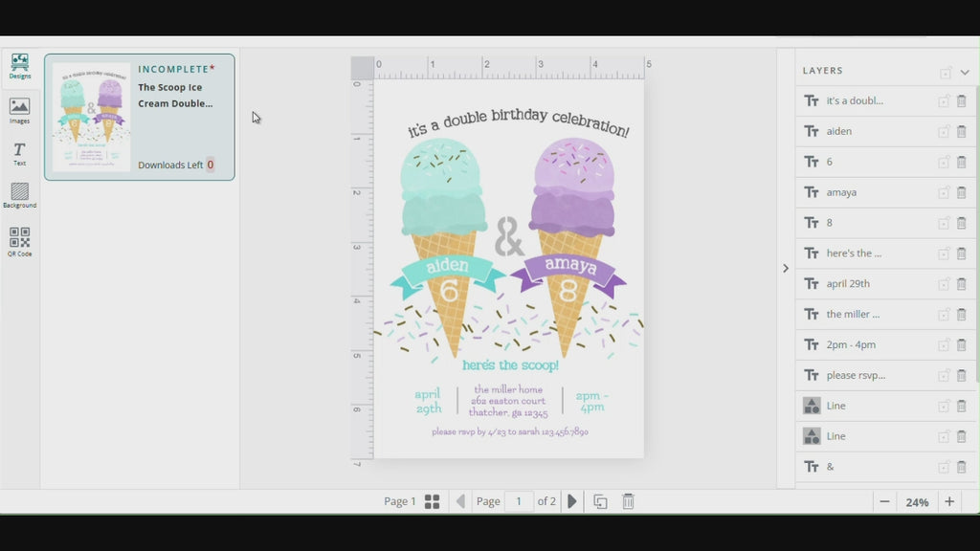This screenshot has height=551, width=980.
Task: Switch to the Designs tab
Action: point(19,66)
